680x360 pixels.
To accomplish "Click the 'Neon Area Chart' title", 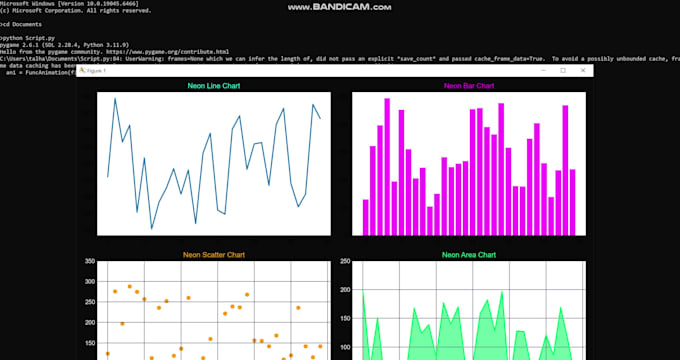I will point(469,255).
